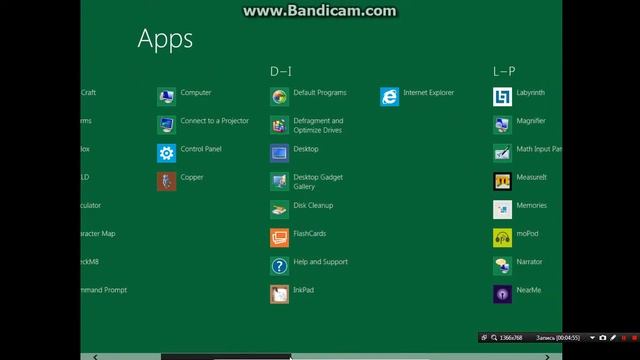Open the Computer app icon
640x360 pixels.
pyautogui.click(x=167, y=97)
